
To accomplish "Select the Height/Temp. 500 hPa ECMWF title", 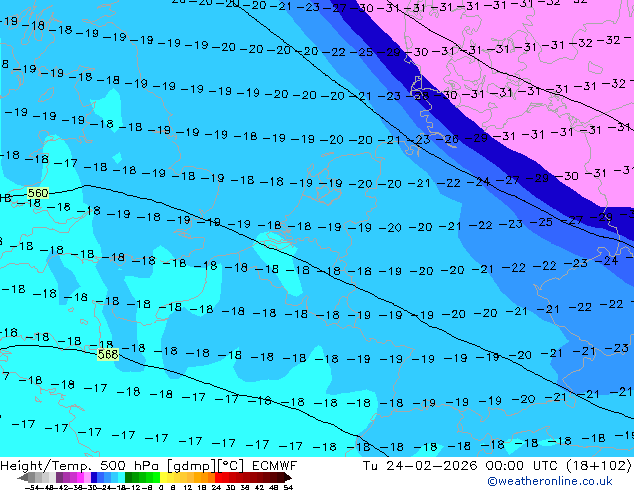I will tap(149, 466).
